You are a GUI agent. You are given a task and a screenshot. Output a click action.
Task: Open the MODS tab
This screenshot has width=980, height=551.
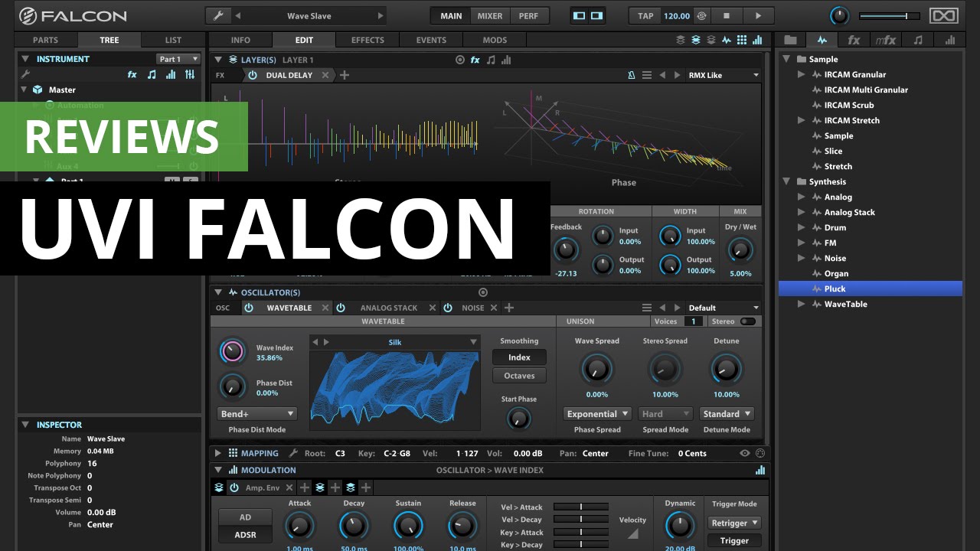(x=495, y=40)
